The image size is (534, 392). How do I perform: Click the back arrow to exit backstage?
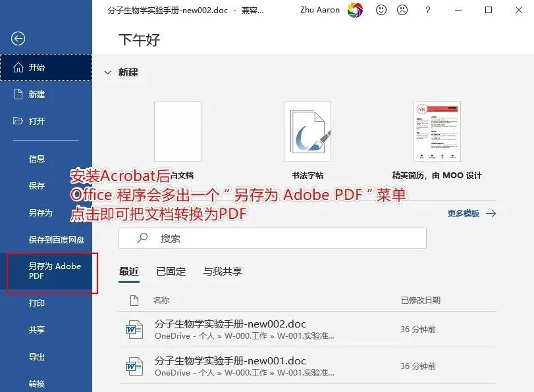(x=18, y=38)
